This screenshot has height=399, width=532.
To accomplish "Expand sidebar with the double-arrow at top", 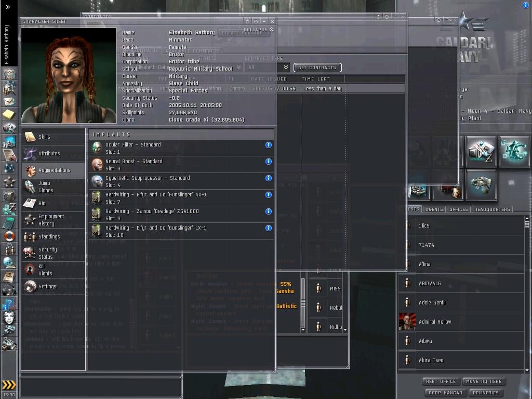I will 8,7.
